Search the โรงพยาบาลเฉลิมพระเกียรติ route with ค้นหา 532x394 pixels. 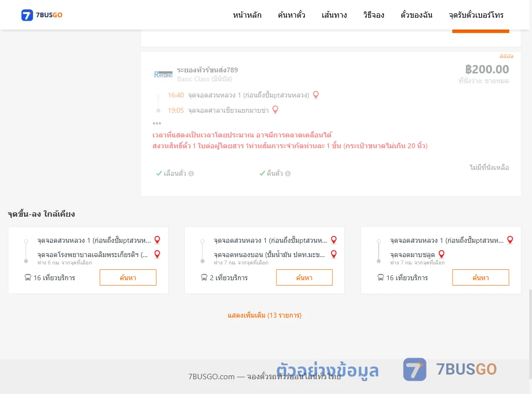pyautogui.click(x=128, y=278)
